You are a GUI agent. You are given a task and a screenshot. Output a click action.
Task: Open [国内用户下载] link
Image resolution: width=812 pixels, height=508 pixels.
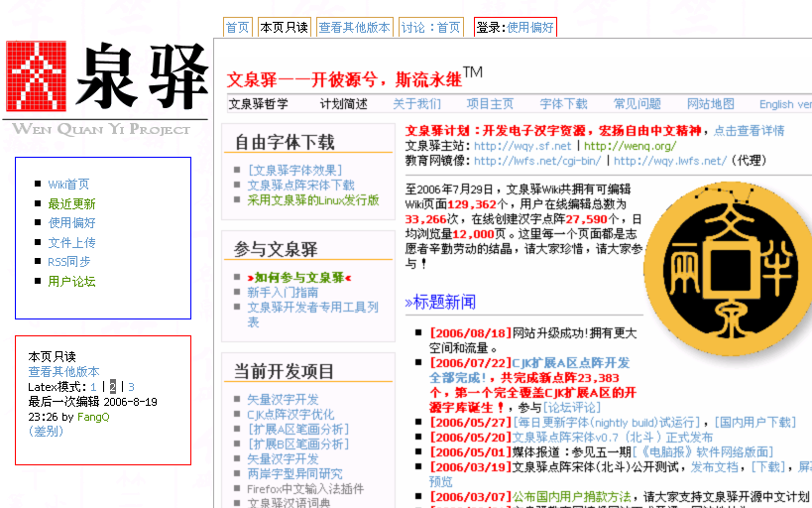coord(754,423)
